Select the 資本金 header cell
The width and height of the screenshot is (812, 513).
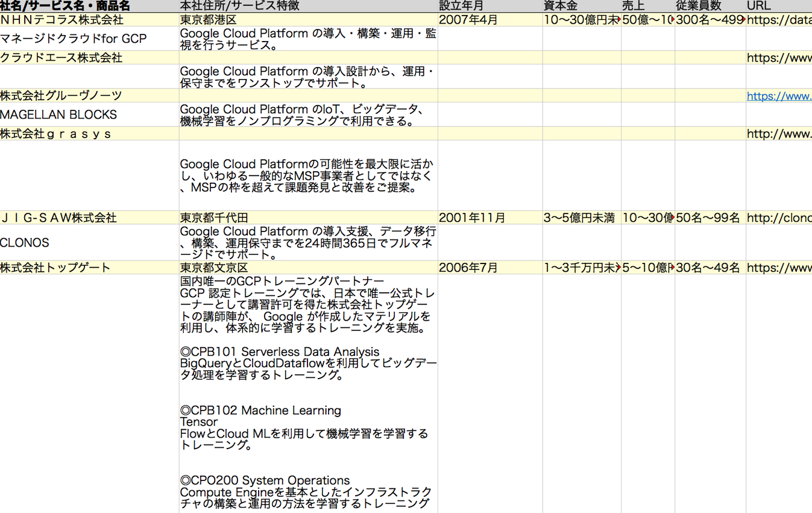582,6
